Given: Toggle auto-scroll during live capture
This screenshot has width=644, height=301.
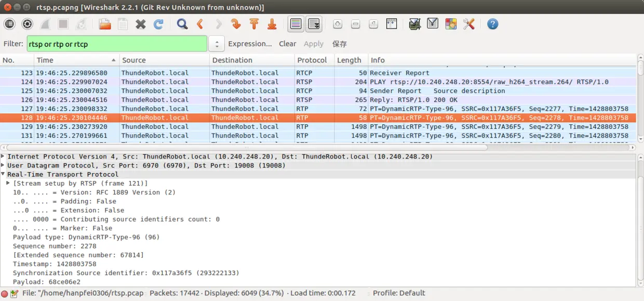Looking at the screenshot, I should (314, 24).
